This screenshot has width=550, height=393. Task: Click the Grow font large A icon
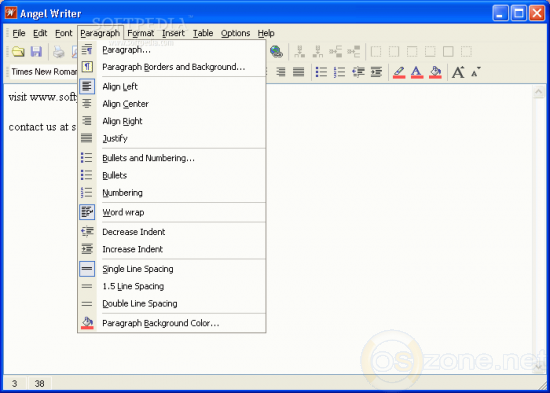[x=458, y=72]
